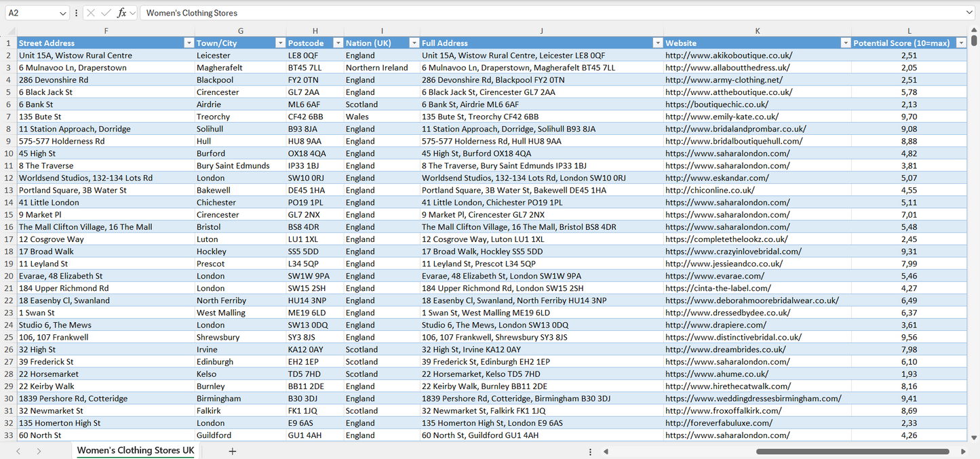The height and width of the screenshot is (459, 980).
Task: Open the Postcode filter dropdown
Action: coord(338,43)
